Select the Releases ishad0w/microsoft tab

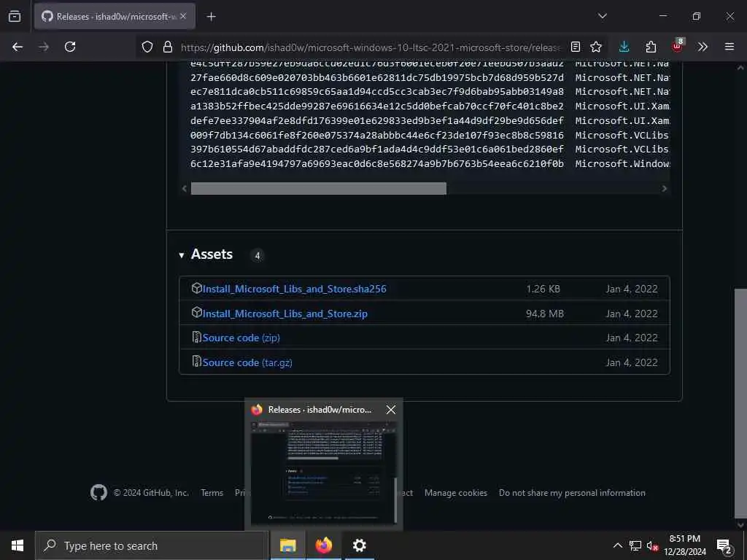tap(115, 16)
